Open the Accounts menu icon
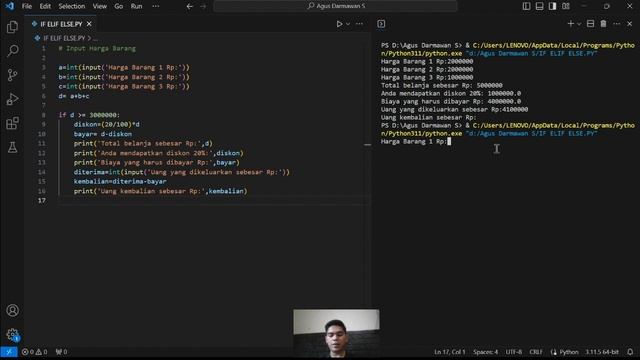The image size is (640, 360). [12, 311]
